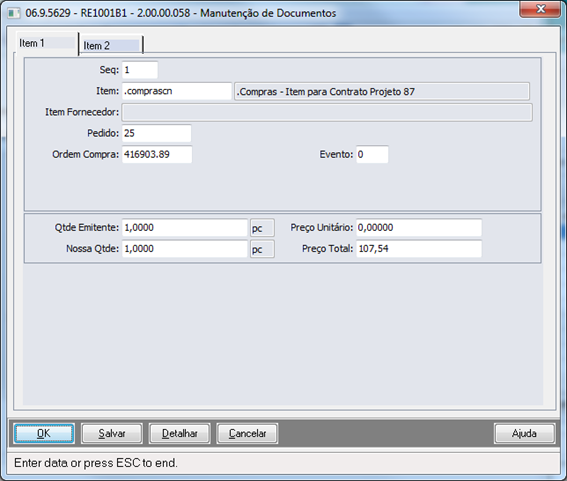Click the Nossa Qtde unit box pc
Image resolution: width=567 pixels, height=481 pixels.
coord(262,249)
